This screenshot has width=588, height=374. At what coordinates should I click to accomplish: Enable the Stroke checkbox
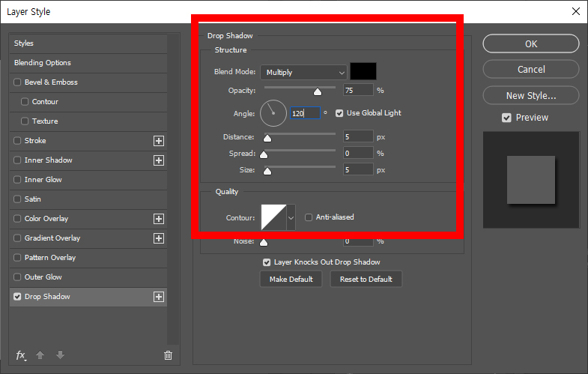click(17, 141)
